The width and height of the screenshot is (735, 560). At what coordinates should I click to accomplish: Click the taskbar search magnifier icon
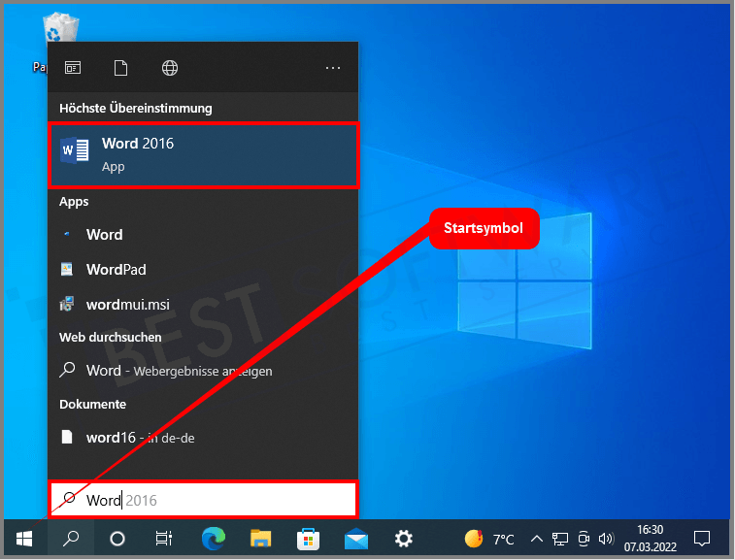point(71,539)
